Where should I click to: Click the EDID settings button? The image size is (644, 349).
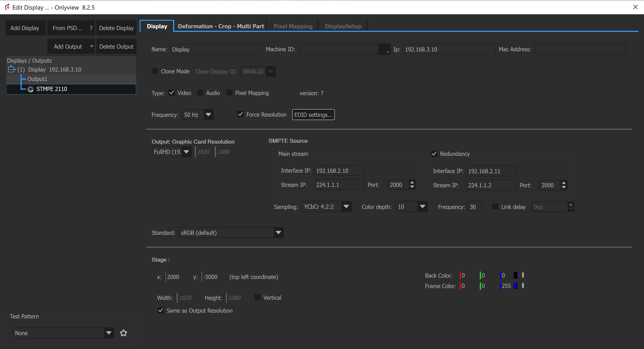pyautogui.click(x=313, y=114)
